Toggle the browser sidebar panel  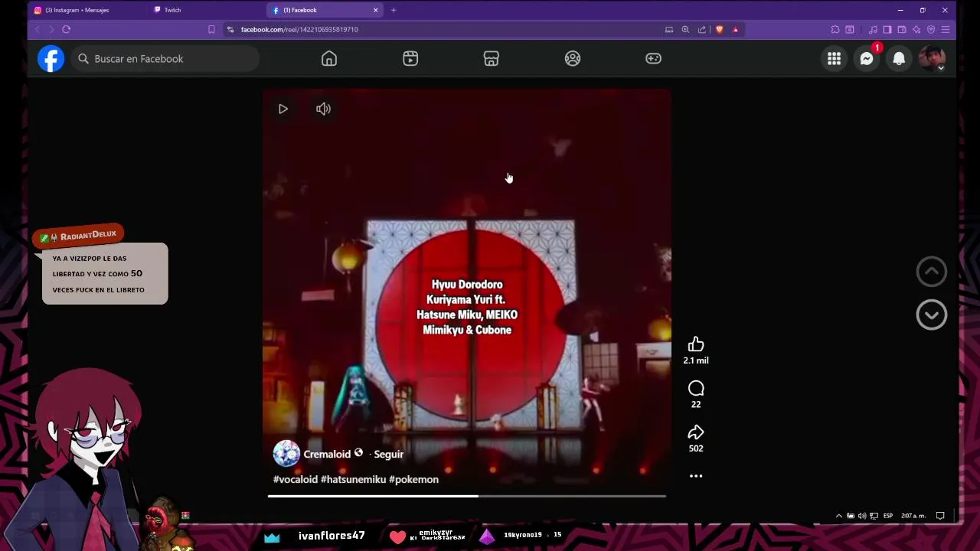887,30
